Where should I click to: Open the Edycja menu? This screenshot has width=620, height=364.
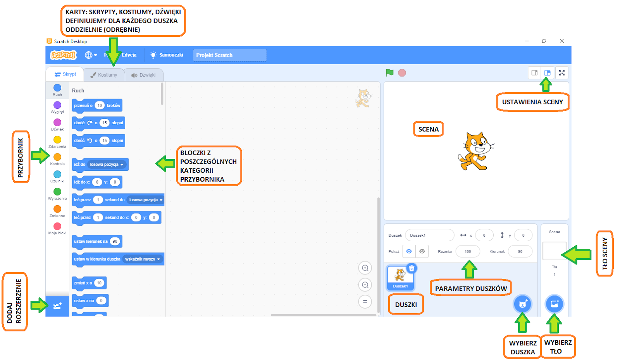129,55
